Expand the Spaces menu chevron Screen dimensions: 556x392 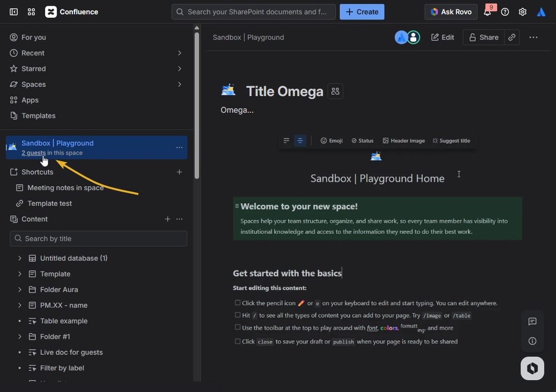[x=179, y=85]
